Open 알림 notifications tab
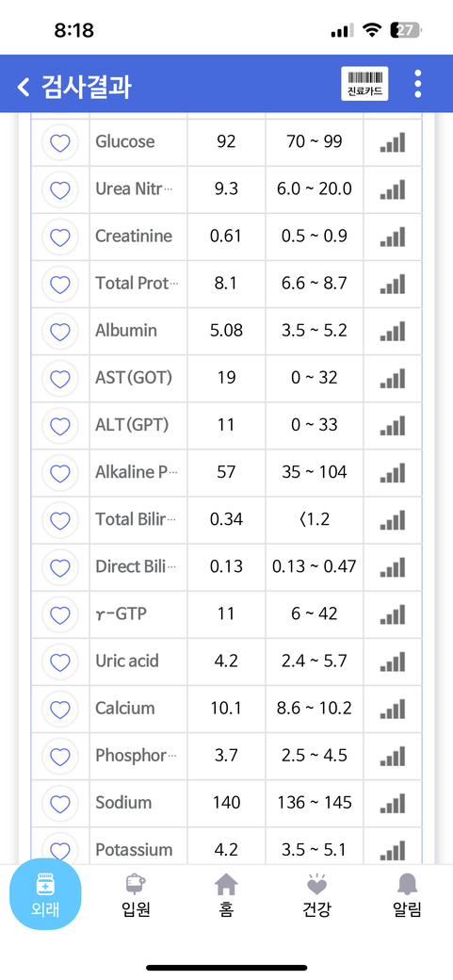 pos(408,895)
